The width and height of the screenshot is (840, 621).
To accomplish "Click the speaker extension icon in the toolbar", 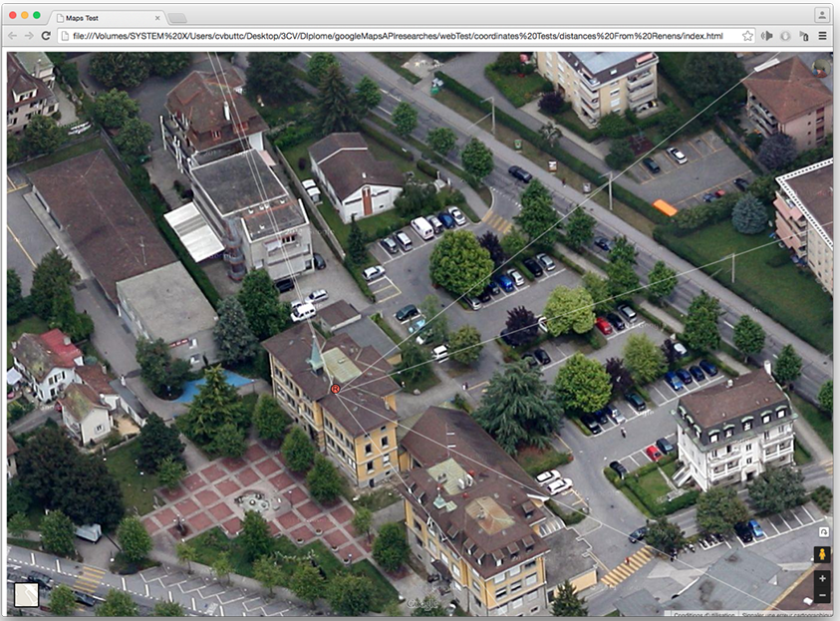I will [x=767, y=36].
